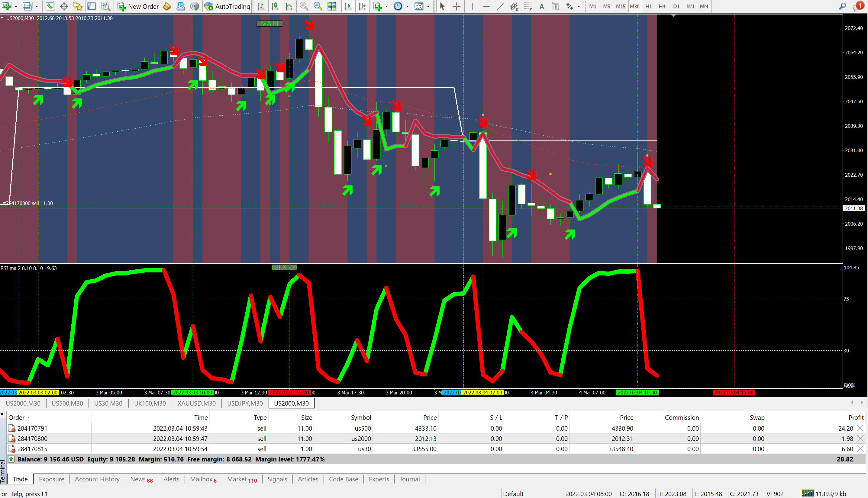
Task: Open the search magnifier icon
Action: click(842, 6)
